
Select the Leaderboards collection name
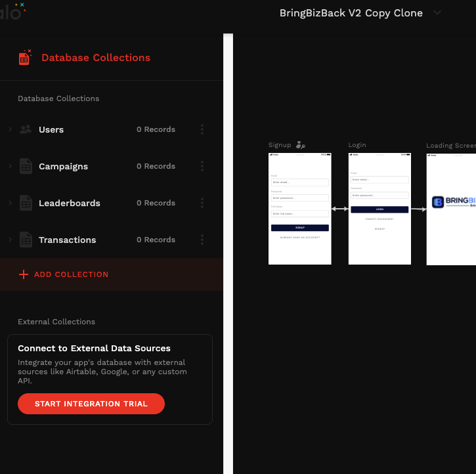click(x=70, y=203)
